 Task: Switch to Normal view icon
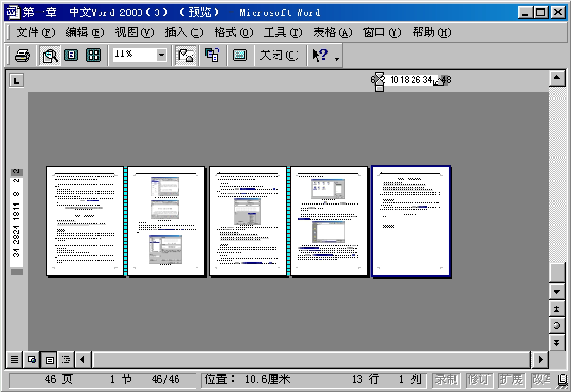(14, 360)
